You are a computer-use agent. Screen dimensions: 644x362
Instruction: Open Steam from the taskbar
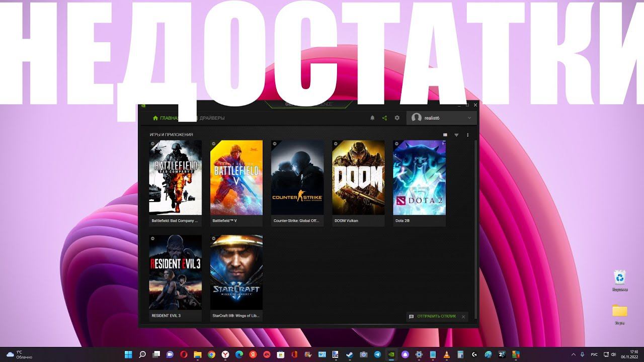click(350, 354)
